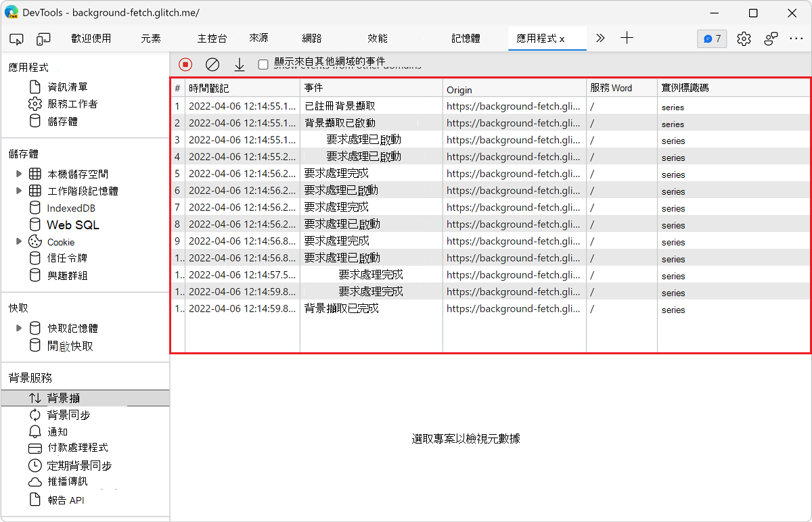Save the recorded events with download icon
This screenshot has width=812, height=522.
click(239, 64)
